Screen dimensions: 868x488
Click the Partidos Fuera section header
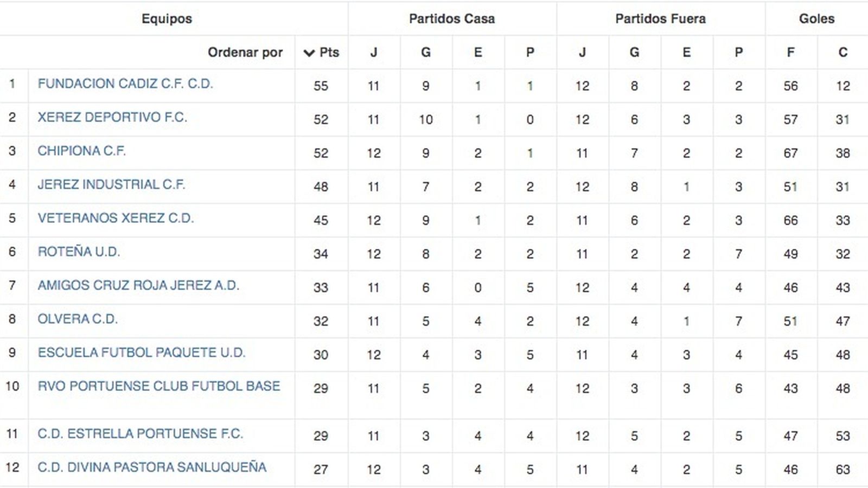660,18
